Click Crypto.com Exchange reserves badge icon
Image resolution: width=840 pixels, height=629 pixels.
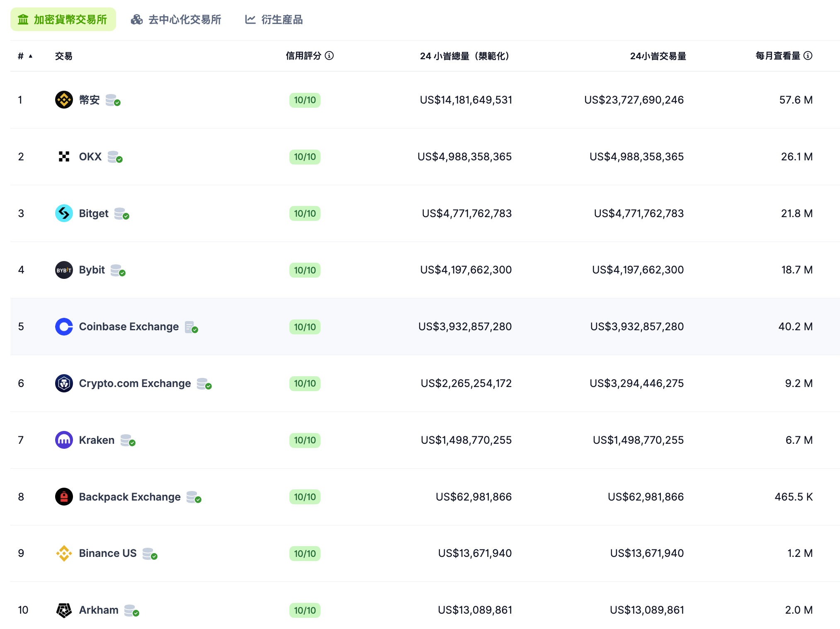(204, 384)
